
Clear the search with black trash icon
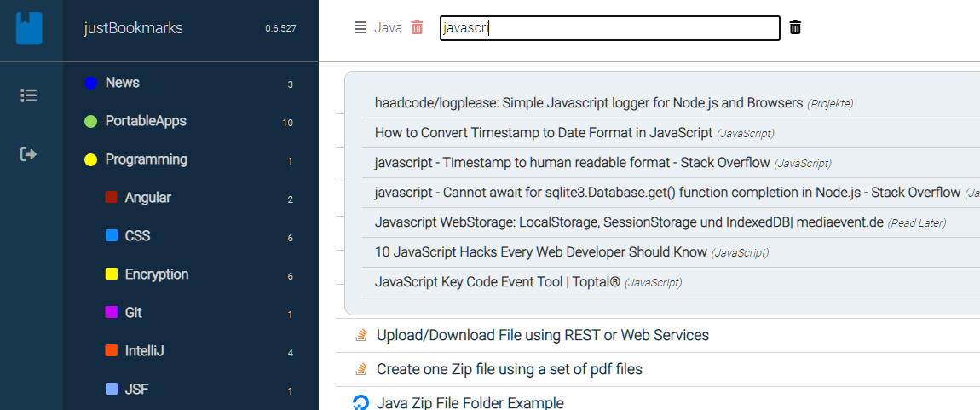click(x=795, y=27)
